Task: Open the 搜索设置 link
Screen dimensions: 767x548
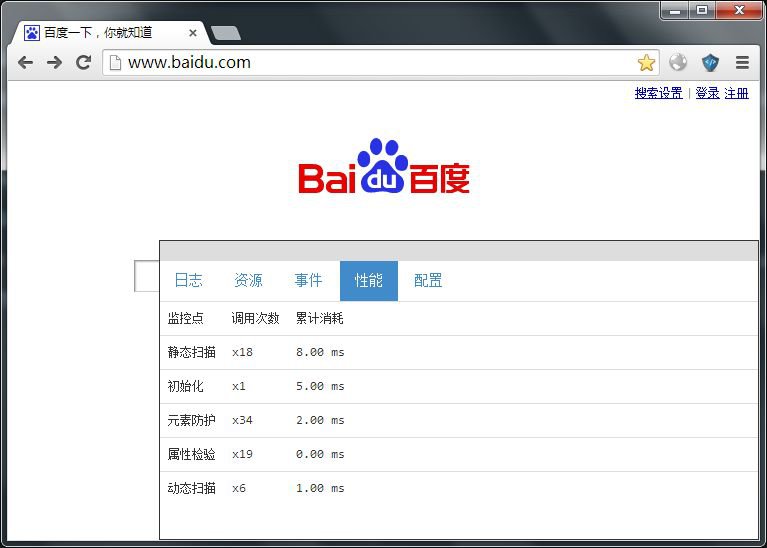Action: [x=658, y=93]
